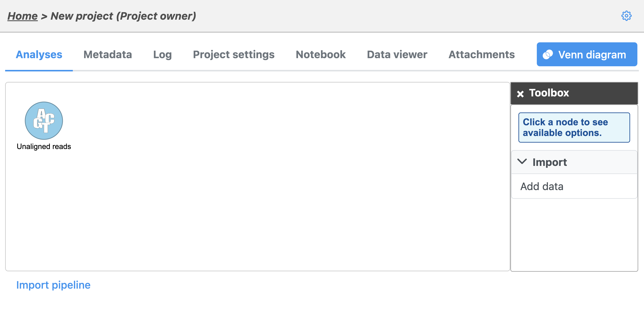The width and height of the screenshot is (644, 310).
Task: Click the 'Click a node' hint box
Action: coord(574,127)
